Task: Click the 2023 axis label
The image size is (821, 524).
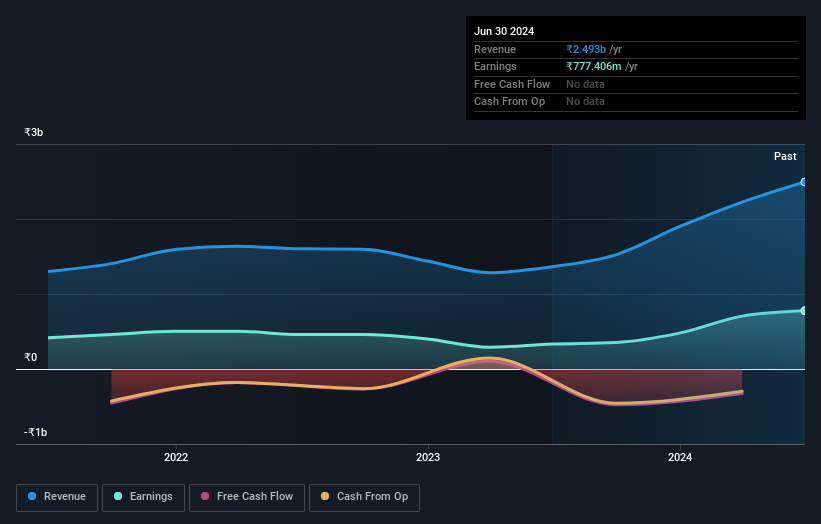Action: [x=428, y=457]
